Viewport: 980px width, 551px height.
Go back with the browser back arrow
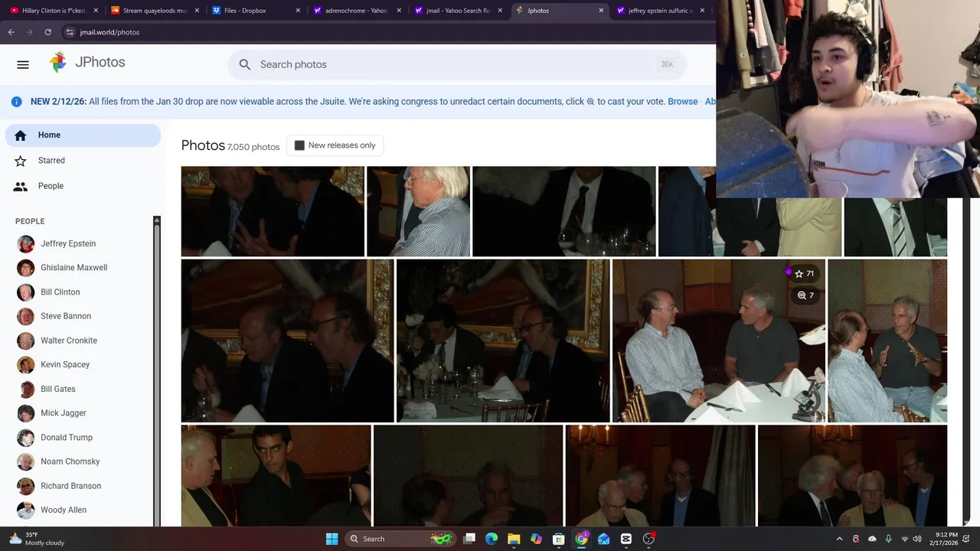(11, 32)
